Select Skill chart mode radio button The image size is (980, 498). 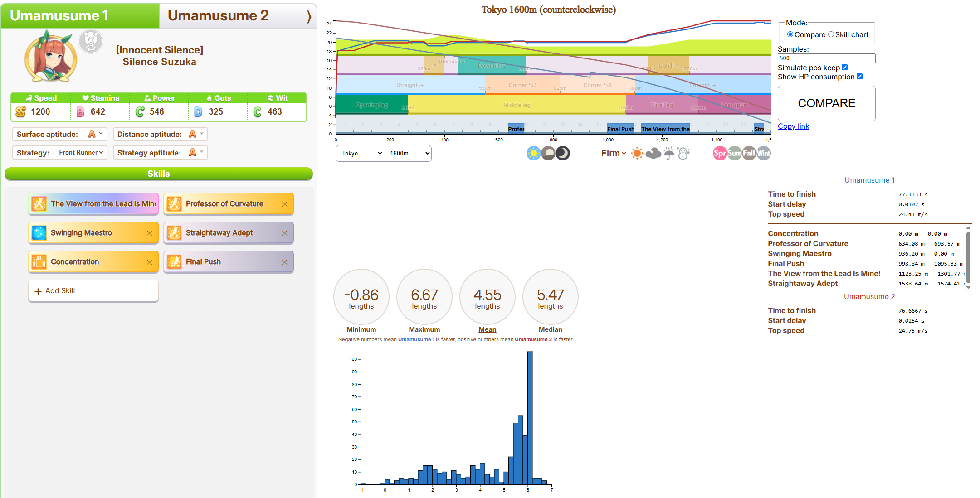click(831, 34)
